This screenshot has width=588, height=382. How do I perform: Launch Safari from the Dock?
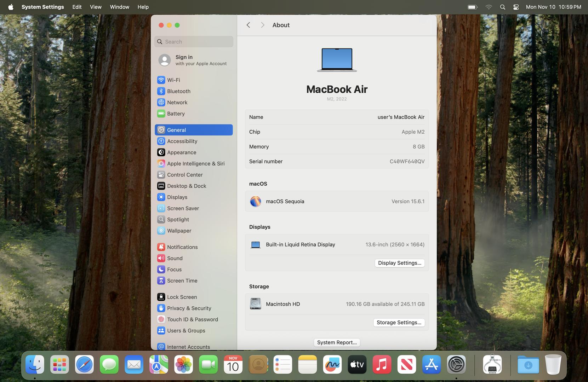coord(84,364)
